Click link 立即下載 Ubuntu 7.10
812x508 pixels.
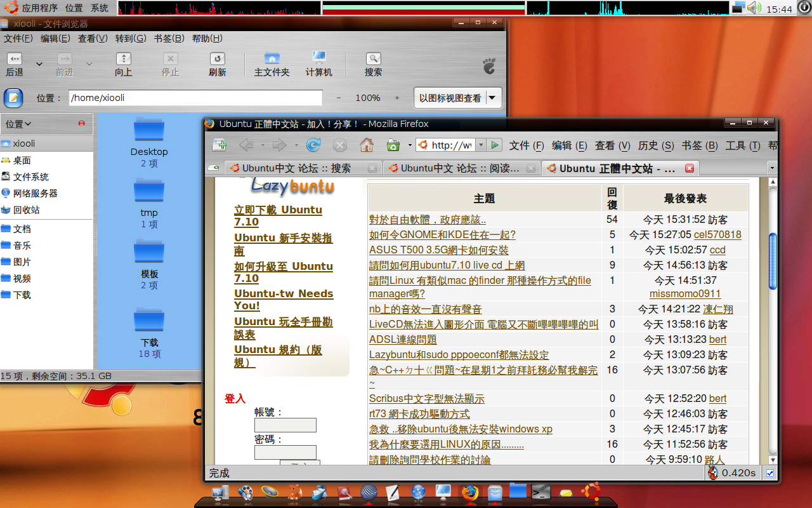[x=278, y=216]
